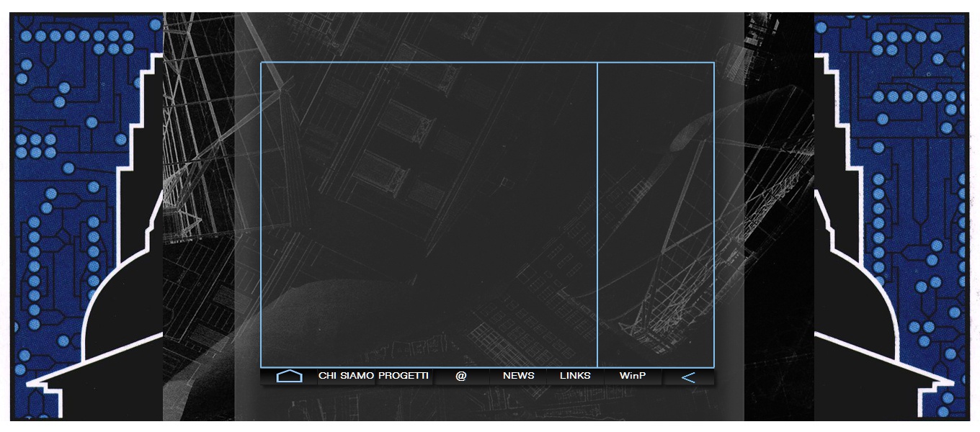980x432 pixels.
Task: Open the LINKS page
Action: point(575,376)
